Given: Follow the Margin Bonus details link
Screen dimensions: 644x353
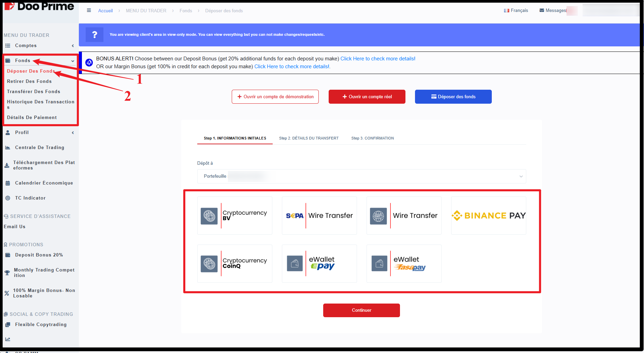Looking at the screenshot, I should coord(292,67).
